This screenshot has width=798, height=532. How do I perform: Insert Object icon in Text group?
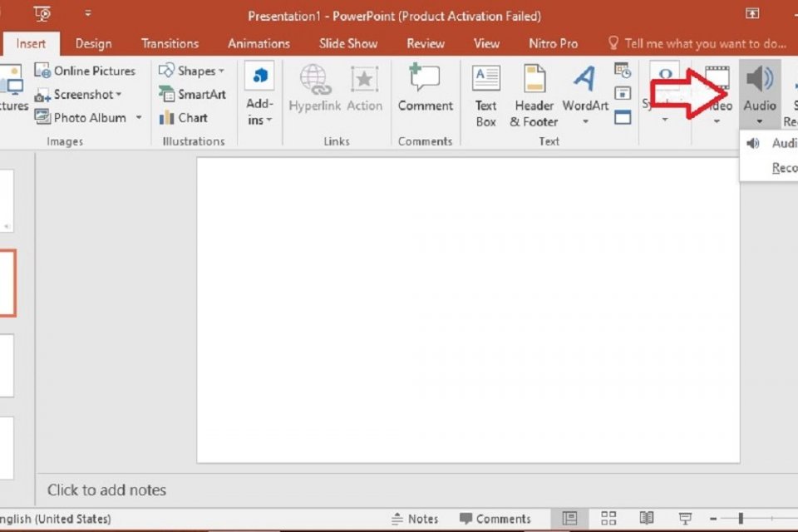pyautogui.click(x=623, y=117)
